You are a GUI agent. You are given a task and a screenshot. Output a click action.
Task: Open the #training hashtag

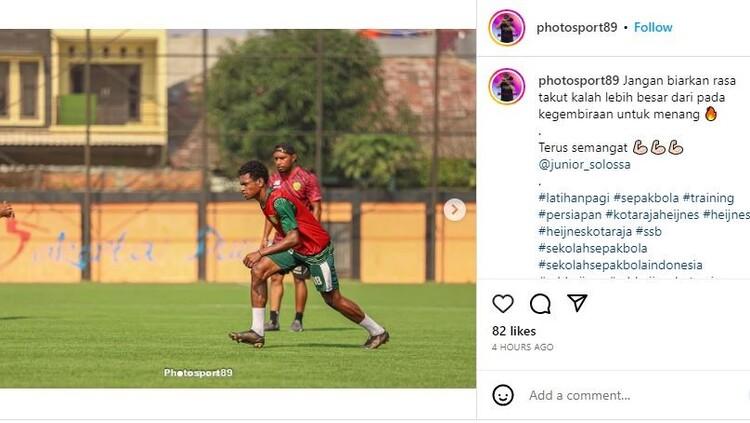click(x=708, y=198)
